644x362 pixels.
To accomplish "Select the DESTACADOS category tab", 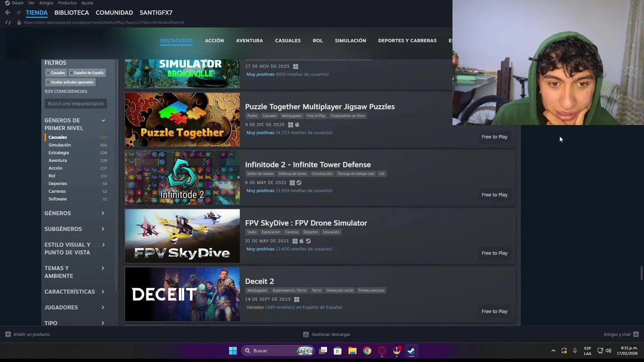I will [176, 41].
